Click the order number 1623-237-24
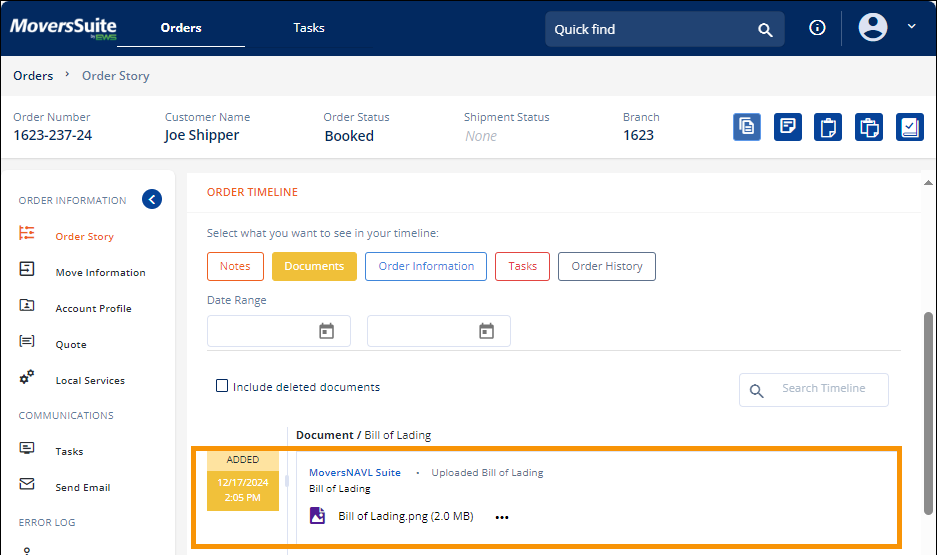This screenshot has width=937, height=555. 53,136
